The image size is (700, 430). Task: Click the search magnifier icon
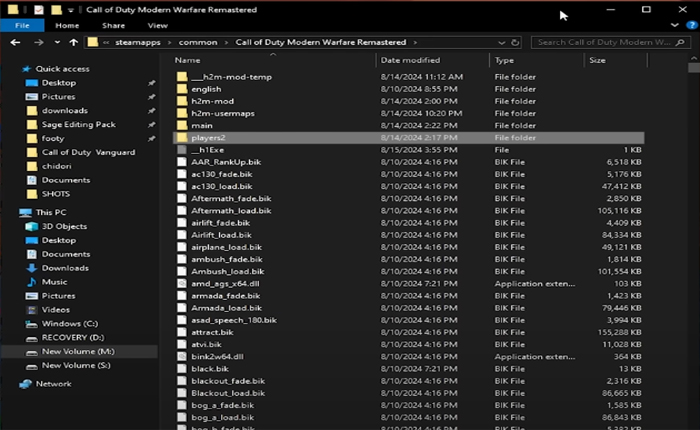tap(680, 42)
